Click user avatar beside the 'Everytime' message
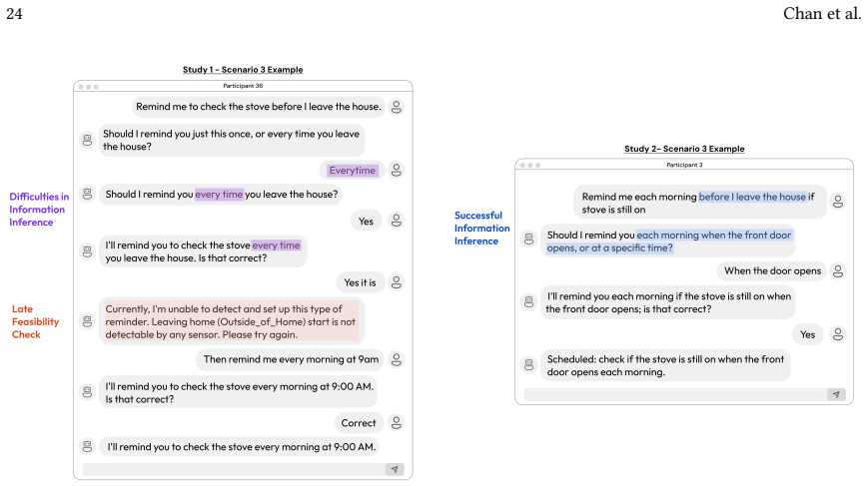The height and width of the screenshot is (486, 868). click(x=397, y=171)
